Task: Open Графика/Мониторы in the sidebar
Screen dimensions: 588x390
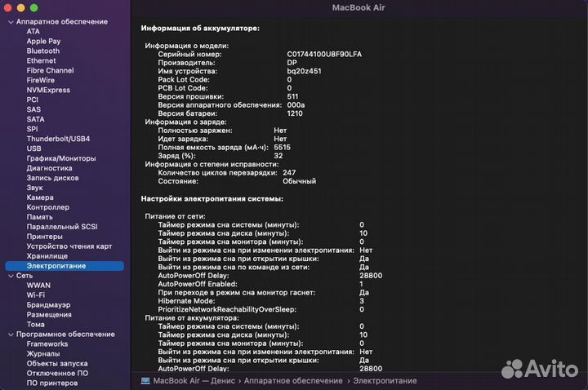Action: pos(61,158)
